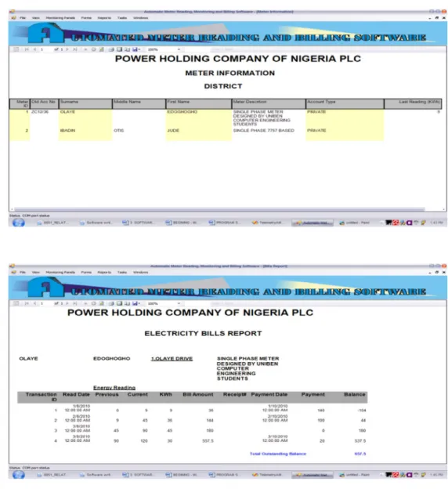448x496 pixels.
Task: Print the Bills Report
Action: tap(111, 304)
